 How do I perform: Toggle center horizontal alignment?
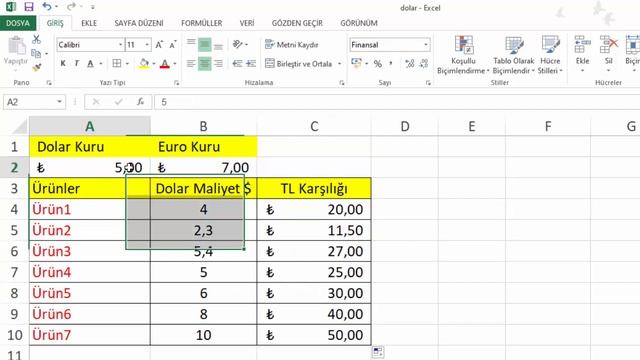[204, 64]
